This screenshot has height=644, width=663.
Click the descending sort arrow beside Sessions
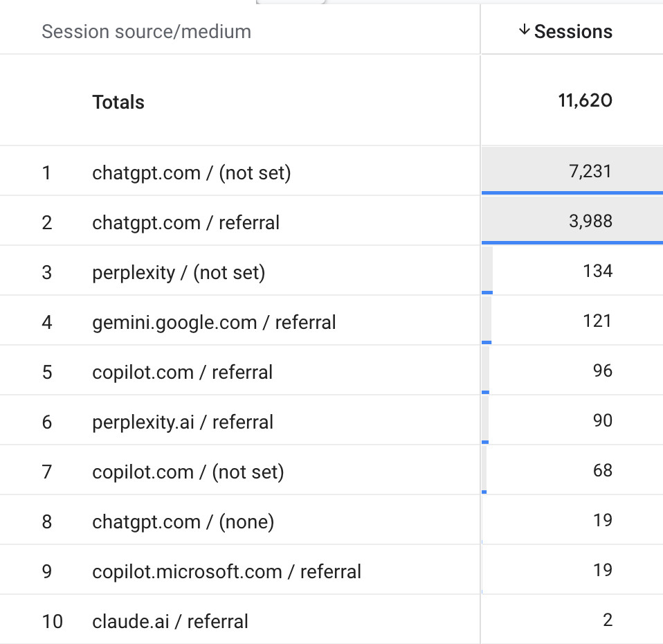[524, 30]
